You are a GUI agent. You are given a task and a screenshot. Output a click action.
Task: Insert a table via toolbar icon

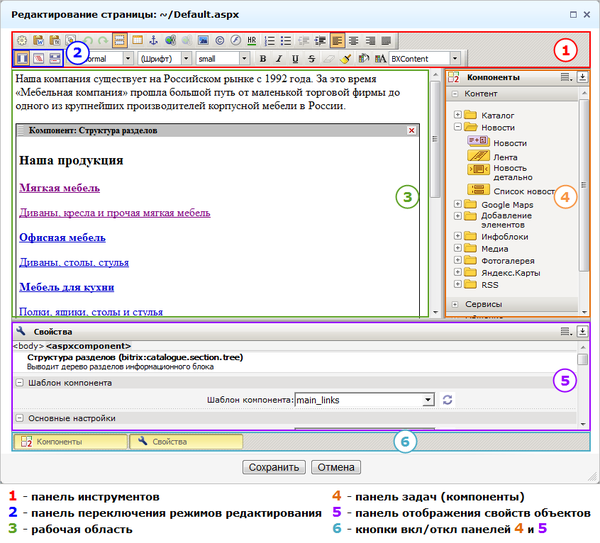137,40
